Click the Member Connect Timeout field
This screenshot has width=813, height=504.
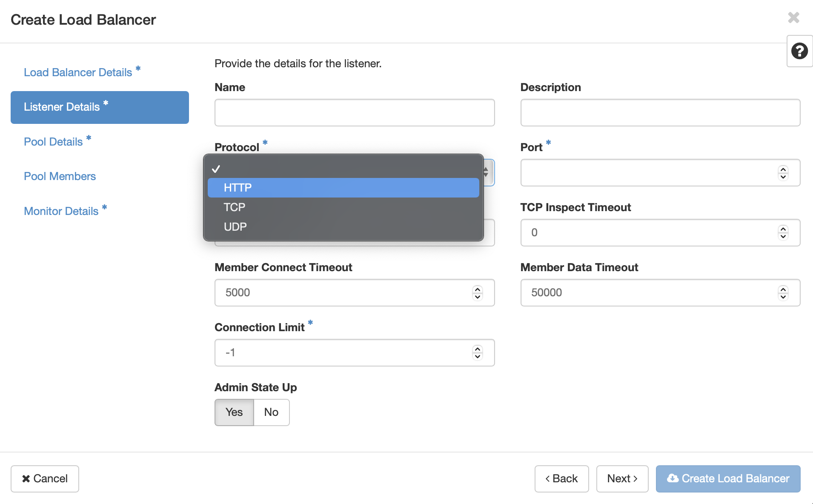pos(355,292)
